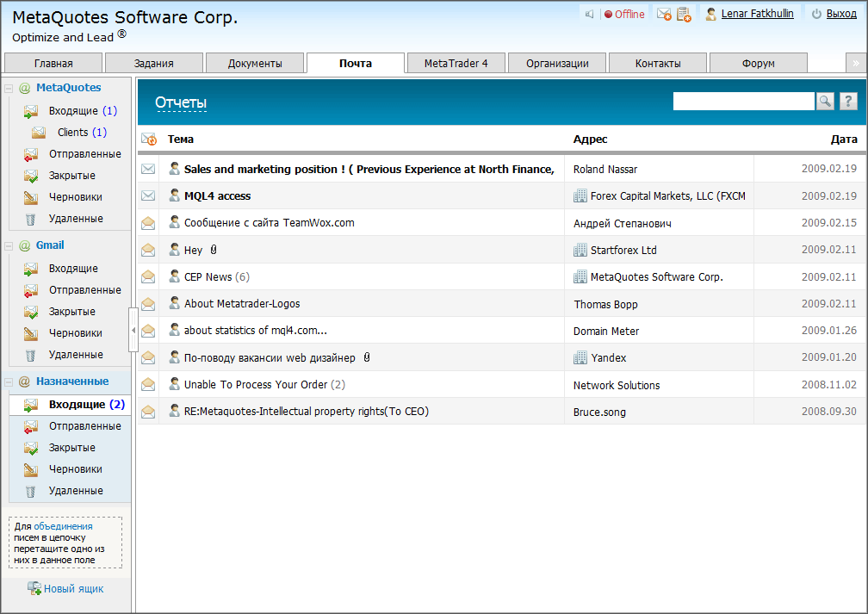The image size is (868, 614).
Task: Click unread envelope icon for MQL4 access message
Action: click(148, 195)
